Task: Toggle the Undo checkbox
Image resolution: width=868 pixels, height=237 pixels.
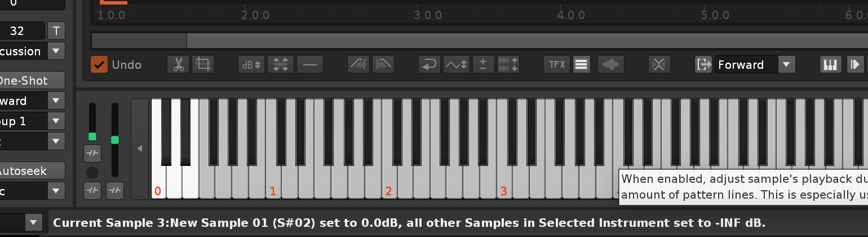Action: click(99, 65)
